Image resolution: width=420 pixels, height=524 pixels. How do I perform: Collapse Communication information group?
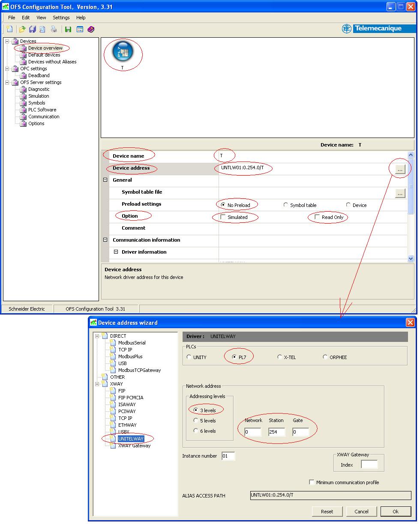tap(105, 240)
